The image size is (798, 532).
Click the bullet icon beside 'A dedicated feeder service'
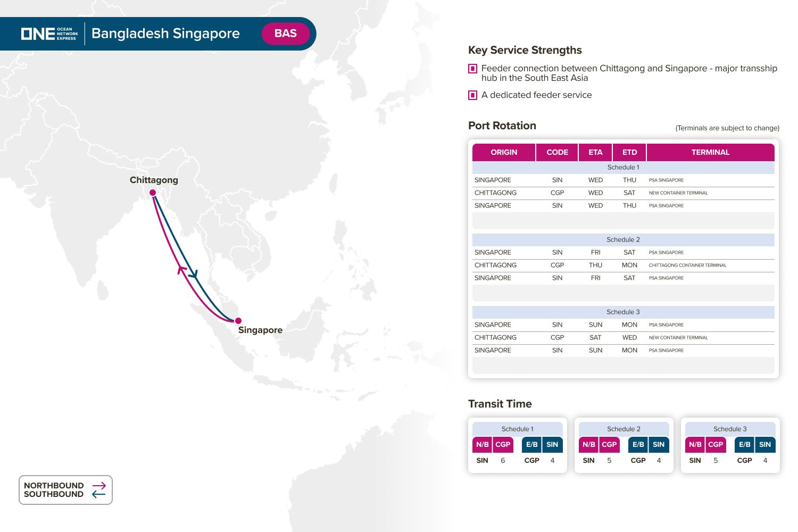coord(472,95)
